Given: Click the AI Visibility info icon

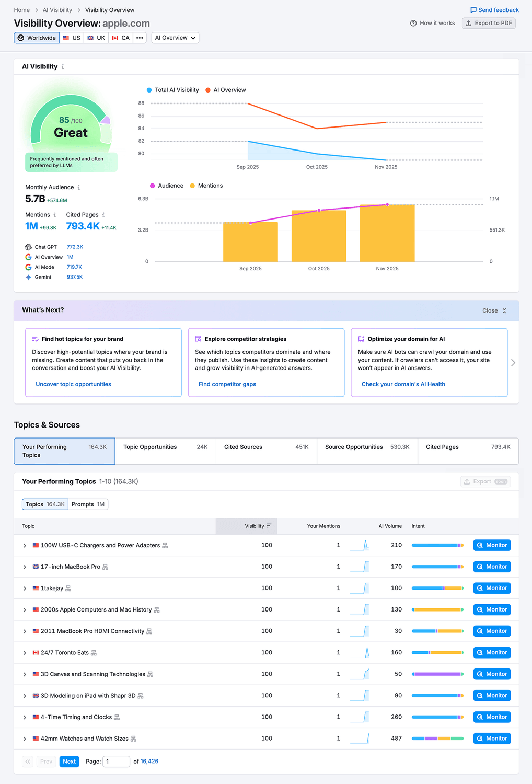Looking at the screenshot, I should pyautogui.click(x=63, y=66).
